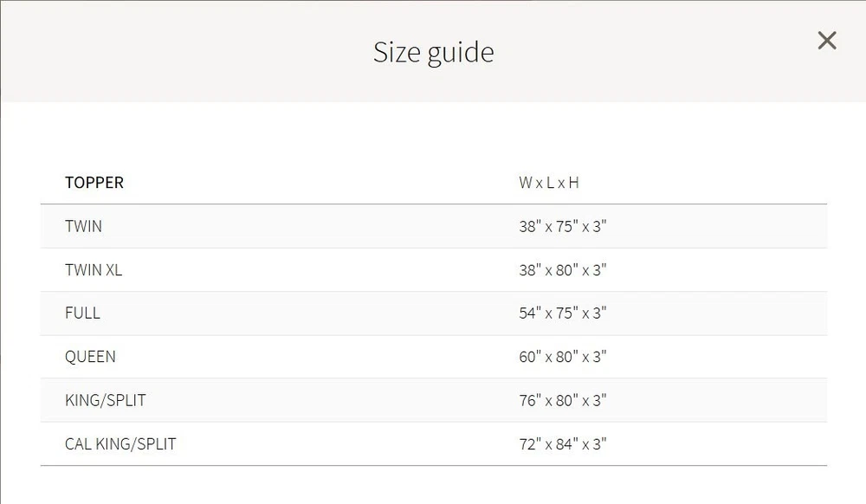Click the 54" x 75" x 3" dimensions
The width and height of the screenshot is (866, 504).
(x=563, y=313)
